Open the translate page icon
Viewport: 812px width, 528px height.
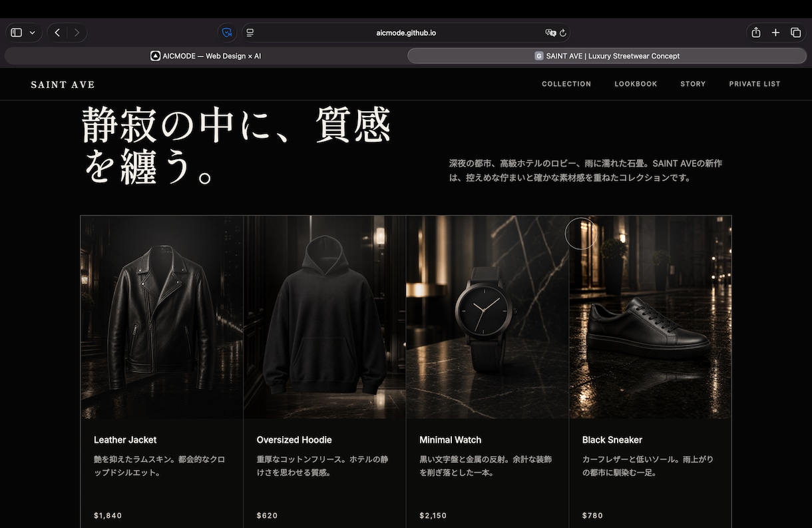point(550,33)
